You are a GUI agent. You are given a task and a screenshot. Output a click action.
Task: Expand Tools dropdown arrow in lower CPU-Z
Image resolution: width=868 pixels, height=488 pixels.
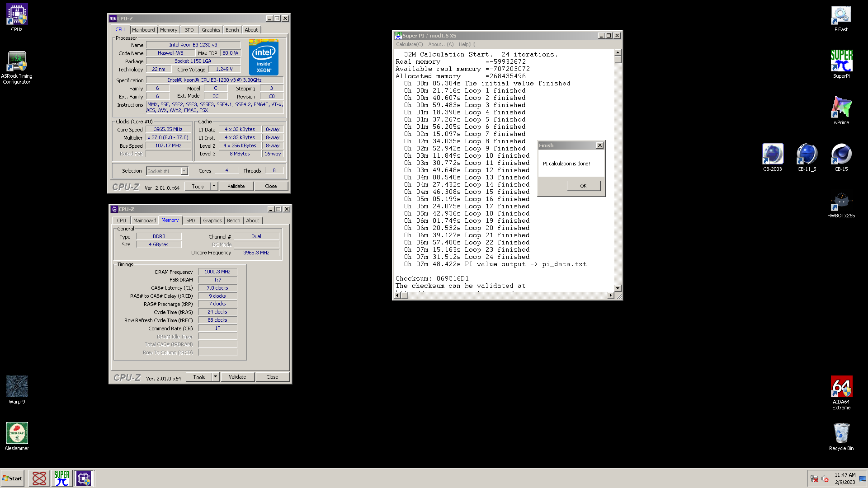click(x=216, y=377)
